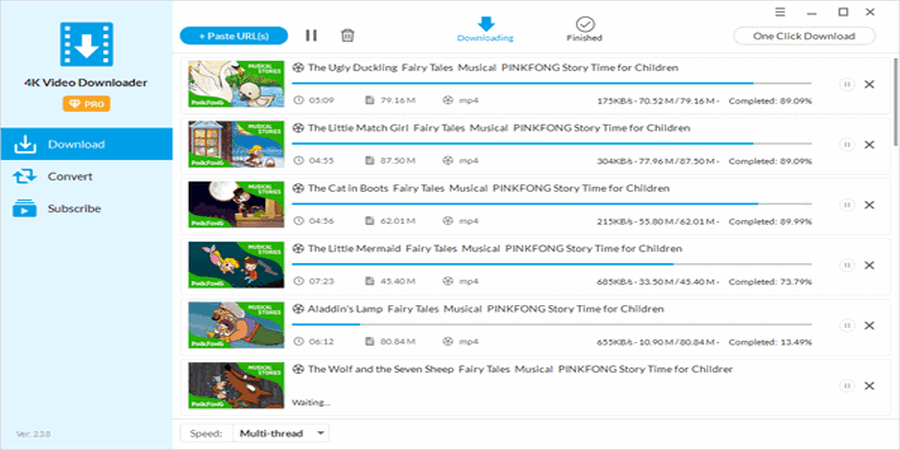This screenshot has height=450, width=900.
Task: Click the trash delete icon in toolbar
Action: tap(347, 36)
